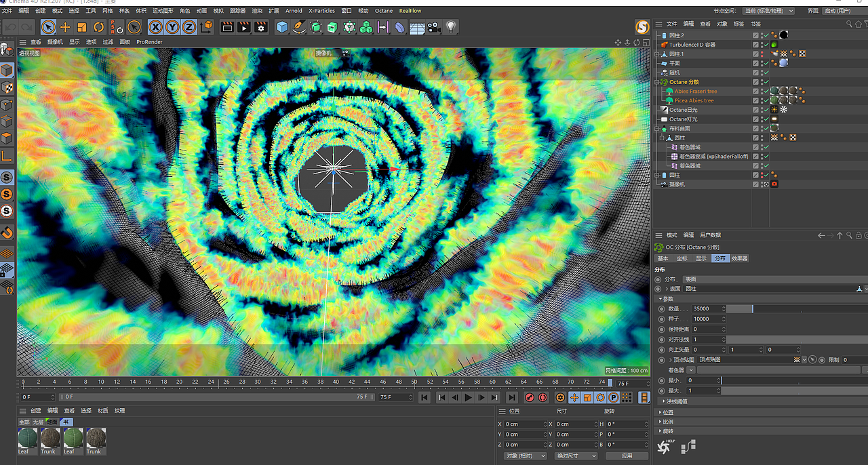Expand the bottom 圆柱 object tree node

[x=656, y=175]
